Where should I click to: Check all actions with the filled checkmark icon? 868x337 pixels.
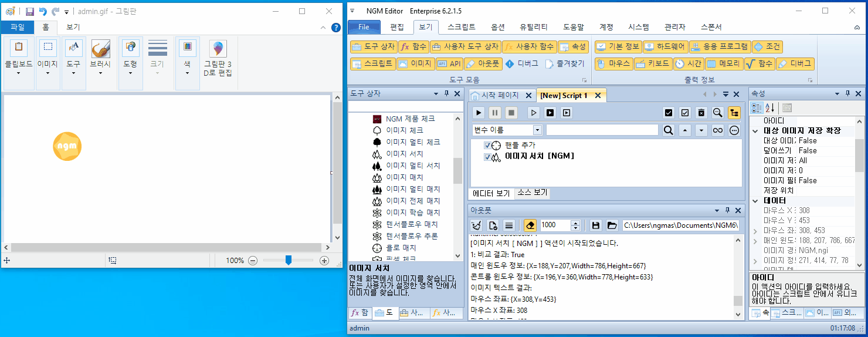[x=668, y=112]
